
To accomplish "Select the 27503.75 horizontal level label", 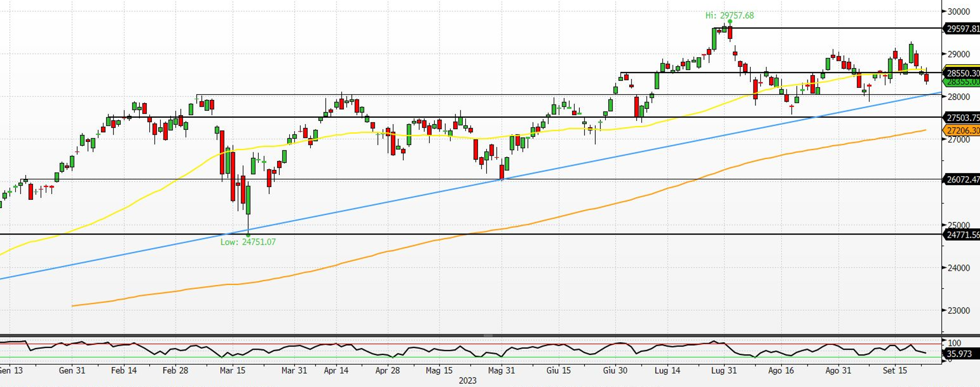I will pyautogui.click(x=962, y=118).
